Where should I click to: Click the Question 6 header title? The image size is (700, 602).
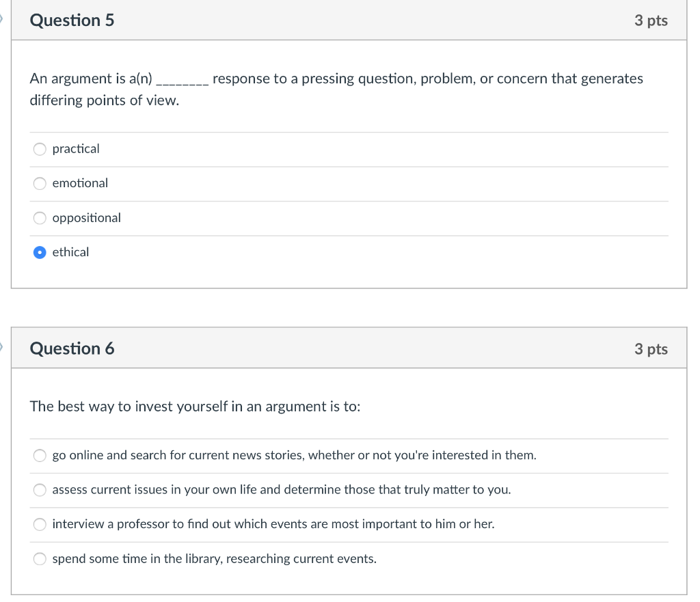pyautogui.click(x=72, y=348)
